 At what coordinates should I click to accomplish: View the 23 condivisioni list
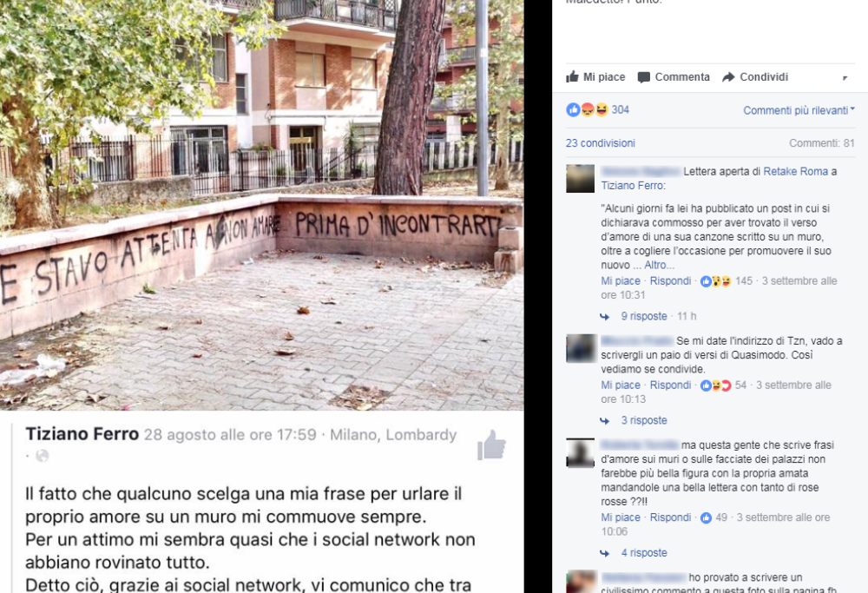(x=600, y=143)
